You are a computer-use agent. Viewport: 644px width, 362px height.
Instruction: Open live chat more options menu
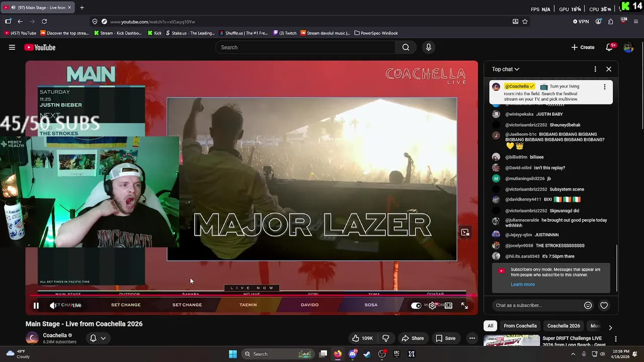pos(595,69)
